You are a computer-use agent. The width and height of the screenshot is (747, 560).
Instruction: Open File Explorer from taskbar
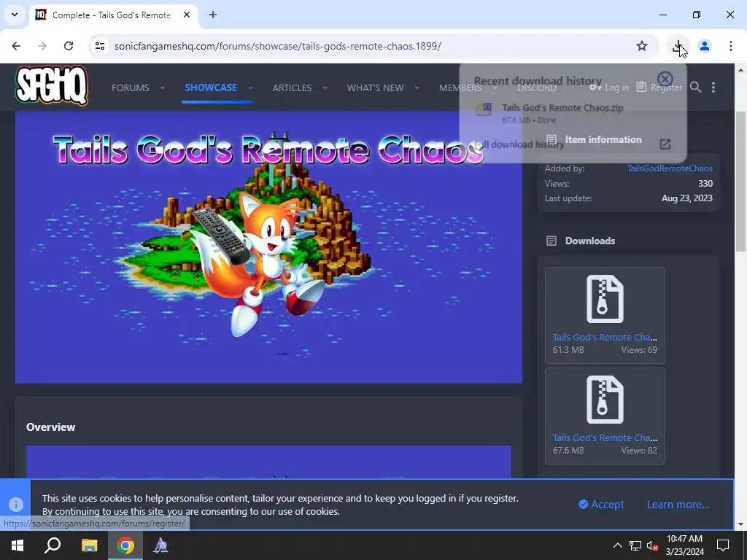(89, 545)
